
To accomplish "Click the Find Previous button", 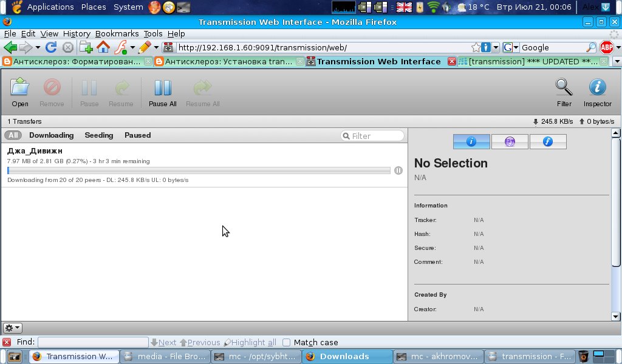I will pos(200,342).
